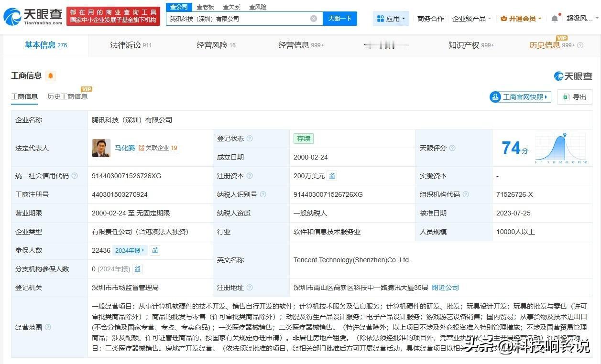Open the insured employees trend chart icon
601x364 pixels.
coord(155,250)
